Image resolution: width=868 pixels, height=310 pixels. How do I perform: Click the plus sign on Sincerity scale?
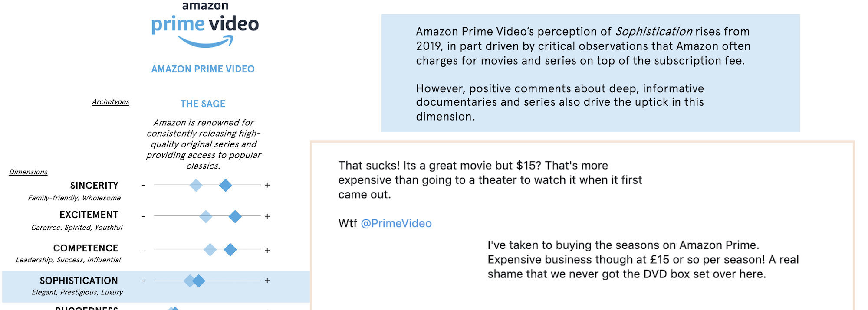(x=267, y=185)
